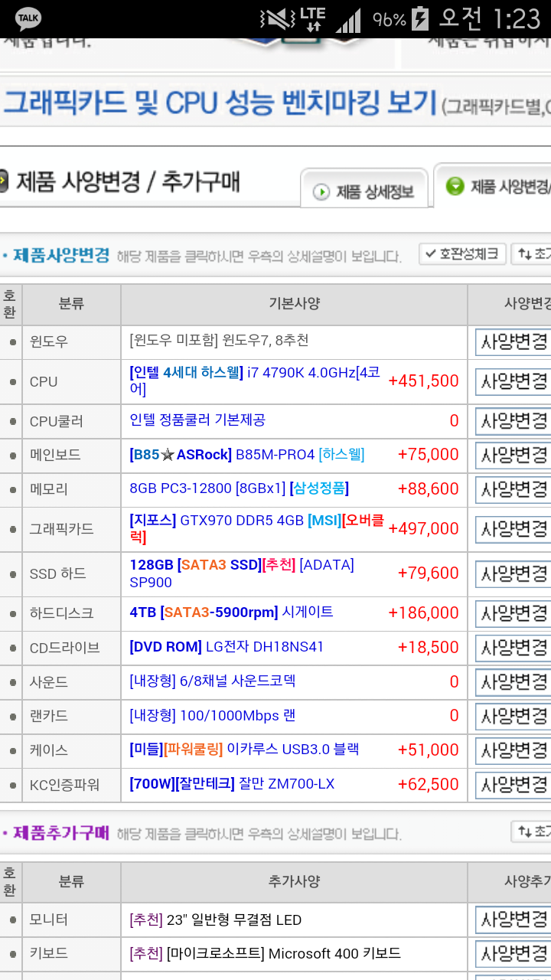Tap the KakaoTalk notification icon

[x=28, y=18]
